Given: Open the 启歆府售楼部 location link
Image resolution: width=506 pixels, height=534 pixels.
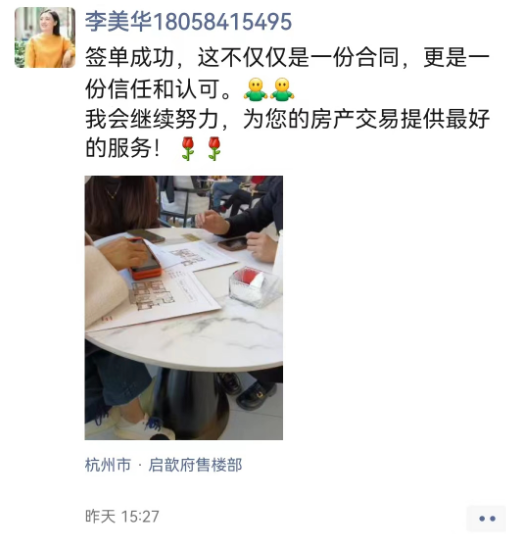Looking at the screenshot, I should pyautogui.click(x=195, y=465).
